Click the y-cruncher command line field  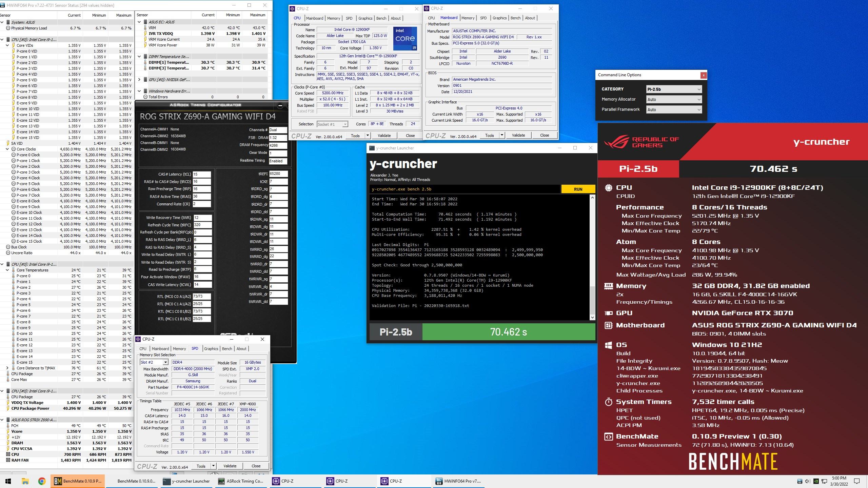[x=465, y=189]
